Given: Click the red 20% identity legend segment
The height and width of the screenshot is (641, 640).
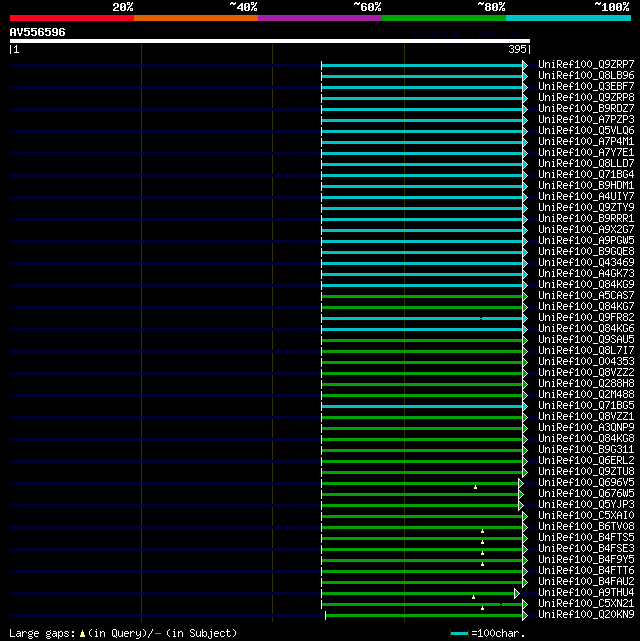Looking at the screenshot, I should [72, 18].
